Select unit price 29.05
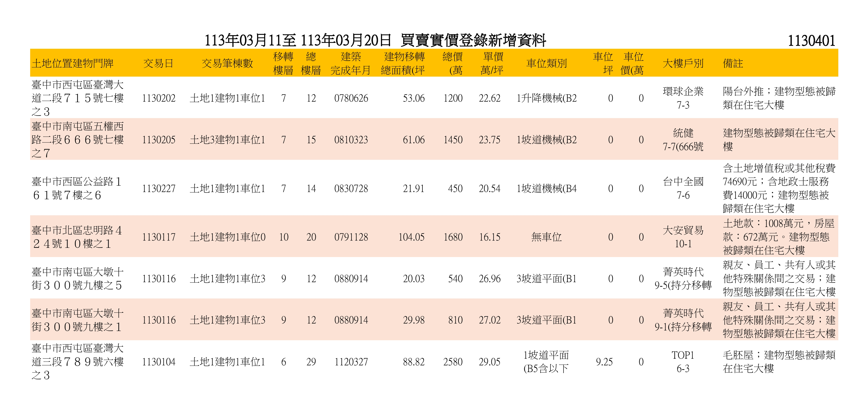 point(490,362)
